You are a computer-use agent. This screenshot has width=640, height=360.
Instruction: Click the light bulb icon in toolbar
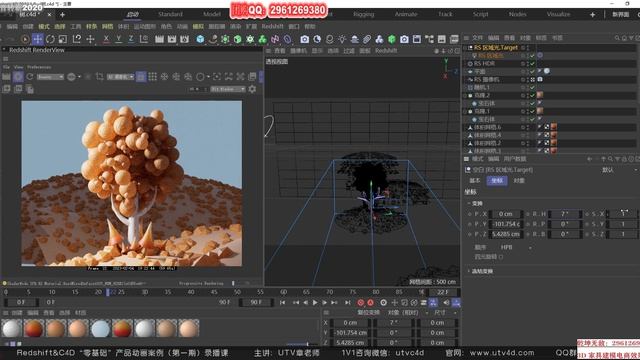pos(342,39)
